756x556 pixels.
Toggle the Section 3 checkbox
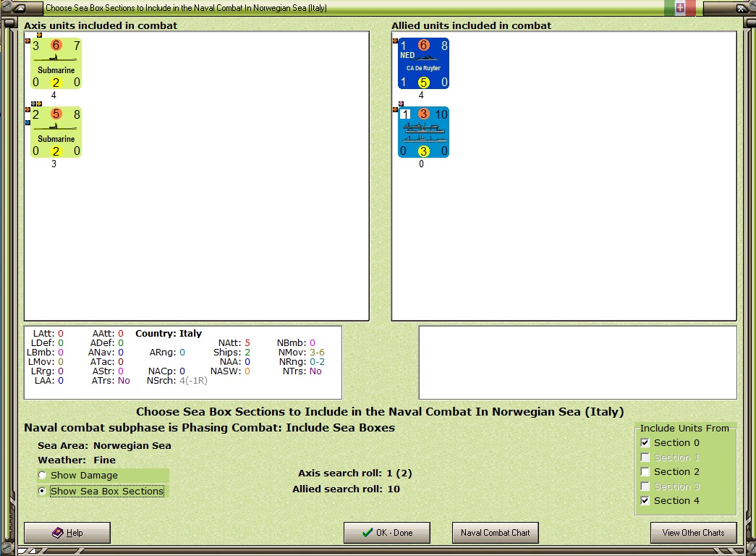(x=645, y=486)
